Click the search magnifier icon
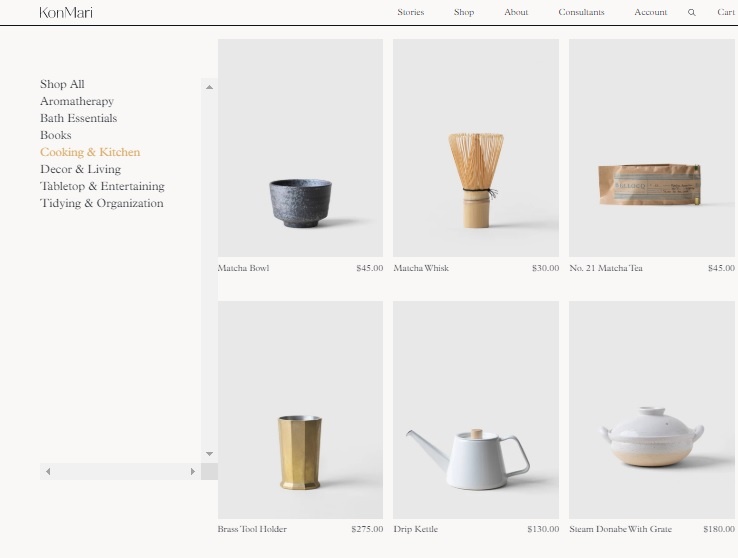This screenshot has height=558, width=738. point(692,13)
